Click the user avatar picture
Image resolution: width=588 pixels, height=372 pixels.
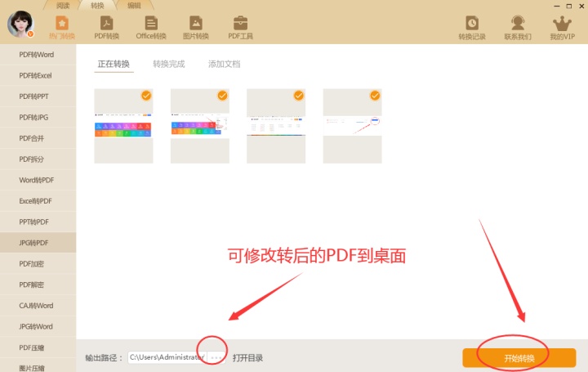click(x=20, y=24)
